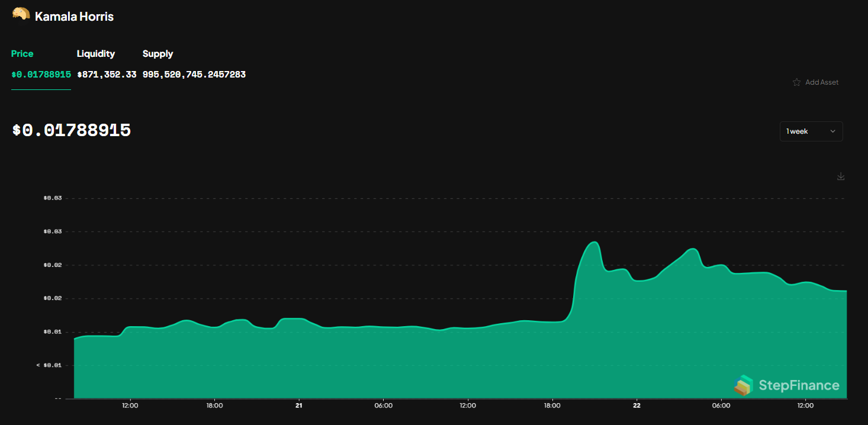Image resolution: width=868 pixels, height=425 pixels.
Task: Click the Kamala Horris token avatar icon
Action: tap(21, 14)
